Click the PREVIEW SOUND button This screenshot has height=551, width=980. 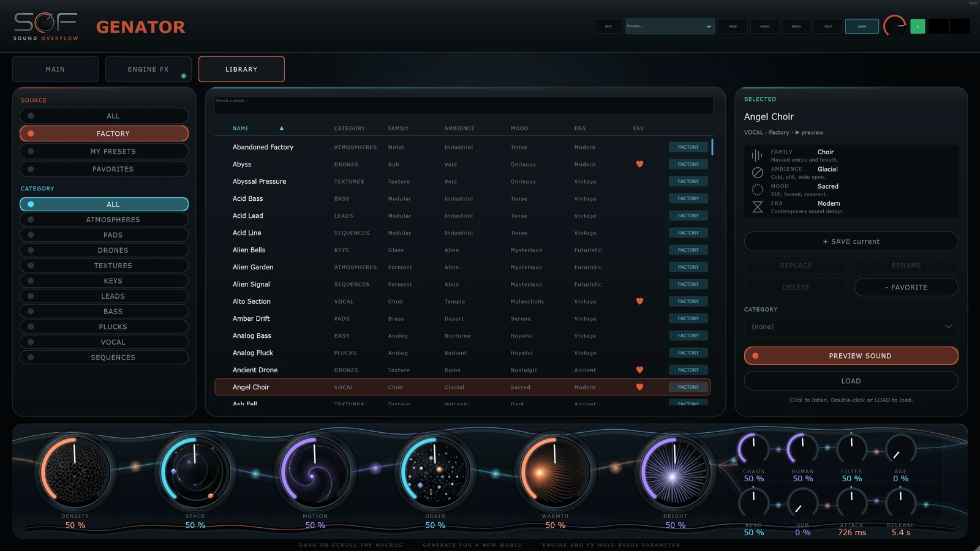[851, 356]
